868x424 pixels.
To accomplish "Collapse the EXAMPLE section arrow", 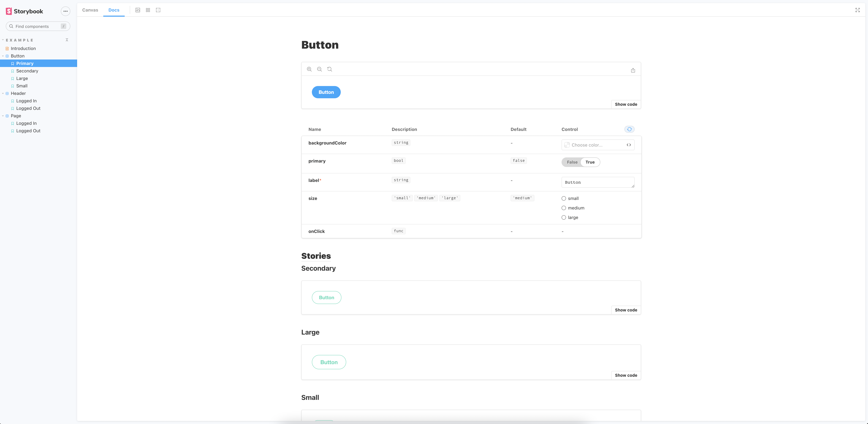I will 3,40.
